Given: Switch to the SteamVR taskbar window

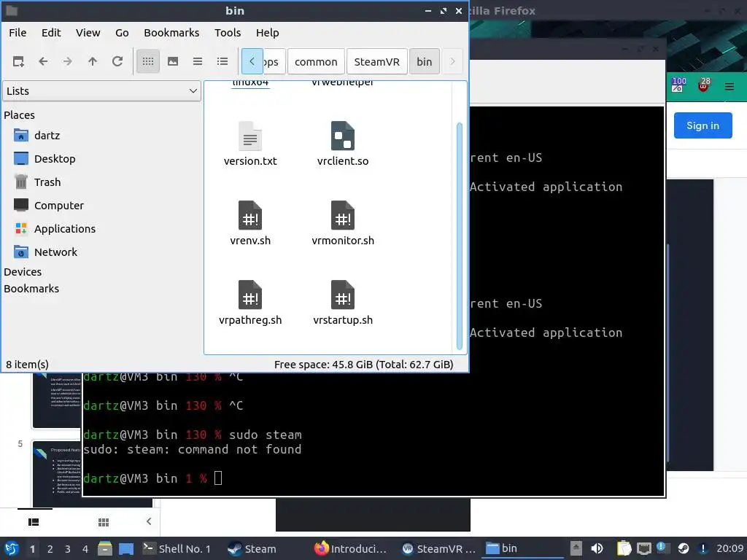Looking at the screenshot, I should 438,549.
